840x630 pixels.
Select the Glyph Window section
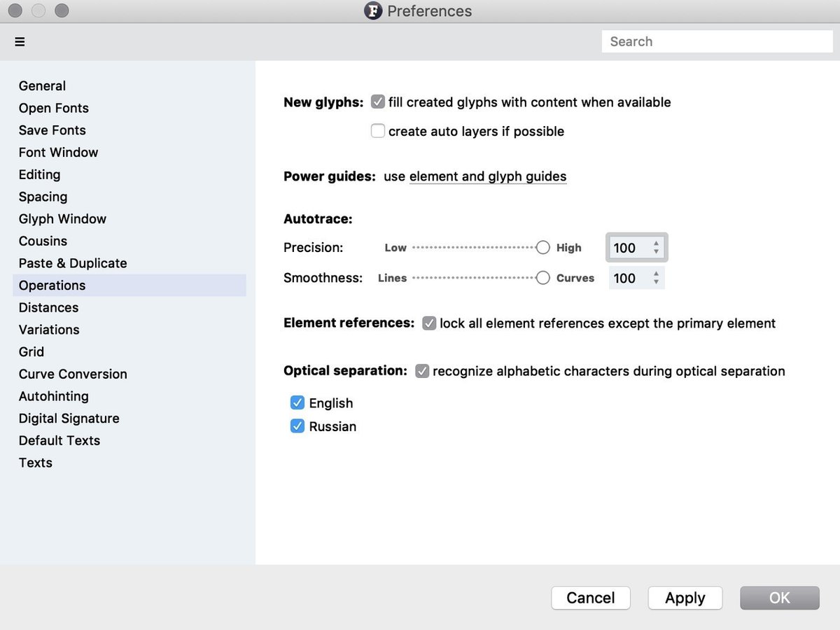click(x=62, y=219)
